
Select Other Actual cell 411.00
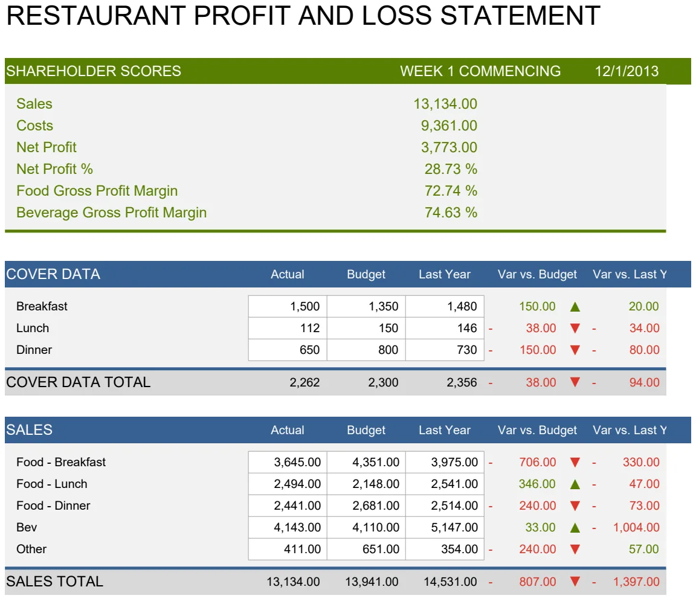(x=288, y=549)
